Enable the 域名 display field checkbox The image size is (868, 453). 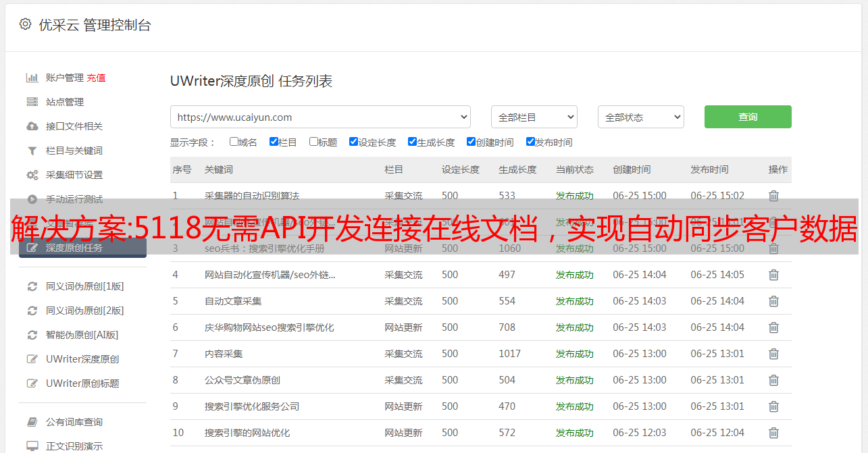234,142
